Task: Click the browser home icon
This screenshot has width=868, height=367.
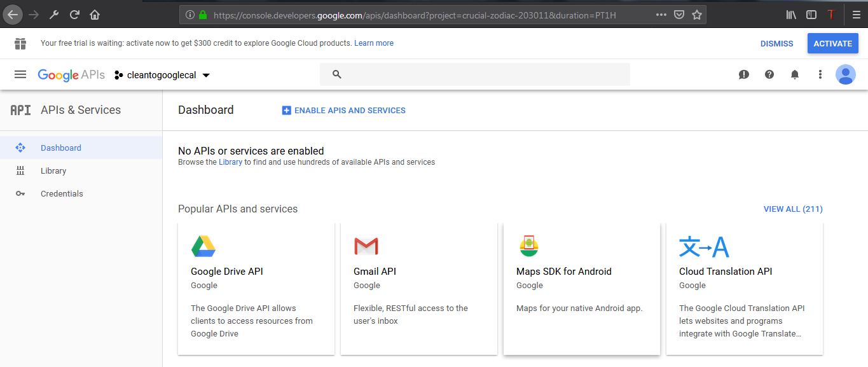Action: coord(95,14)
